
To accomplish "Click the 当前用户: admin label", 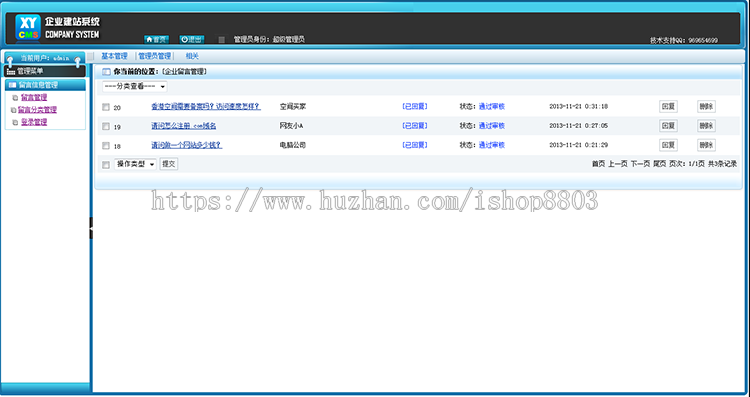I will click(45, 58).
